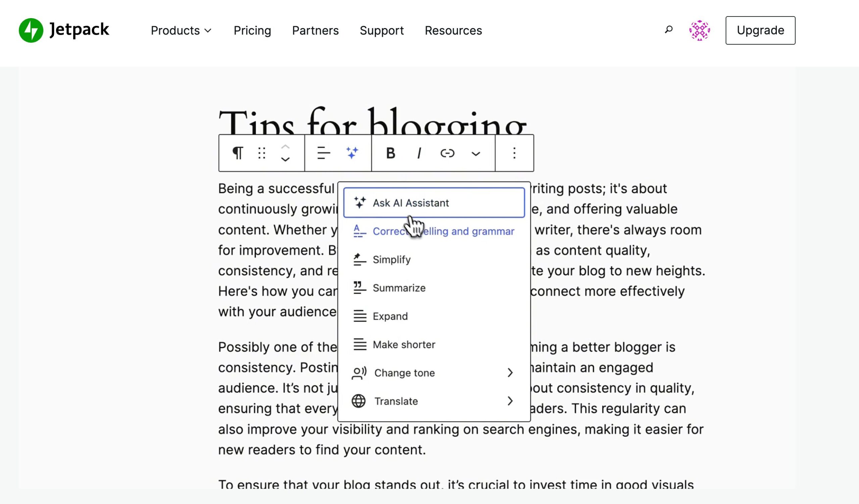Select Ask AI Assistant
The image size is (859, 504).
click(x=410, y=203)
